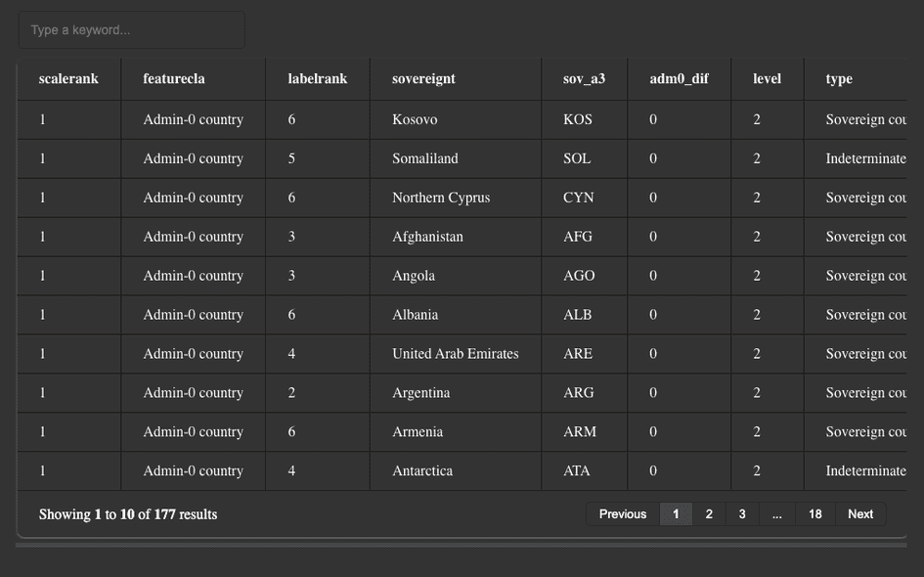
Task: Click the Kosovo cell in sovereignt column
Action: click(415, 119)
